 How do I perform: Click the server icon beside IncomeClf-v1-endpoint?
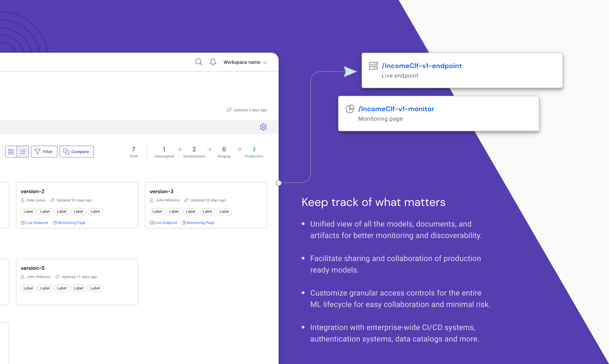tap(373, 66)
